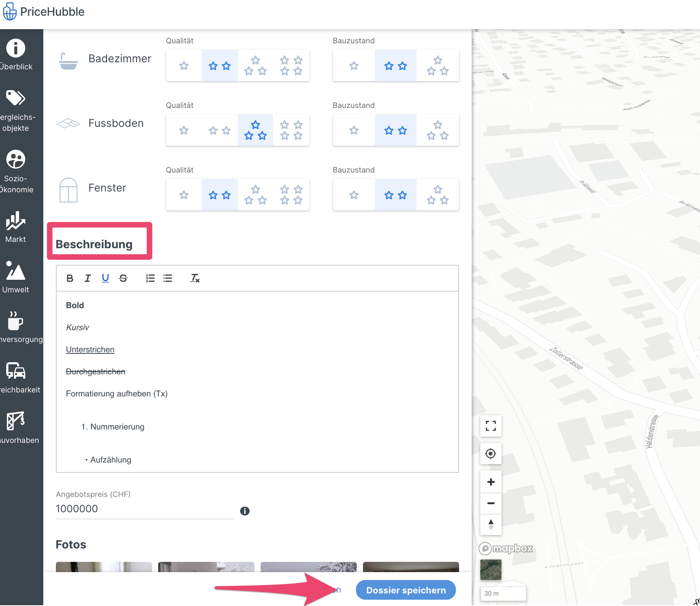Zoom in on the map
Screen dimensions: 700x606
coord(491,482)
